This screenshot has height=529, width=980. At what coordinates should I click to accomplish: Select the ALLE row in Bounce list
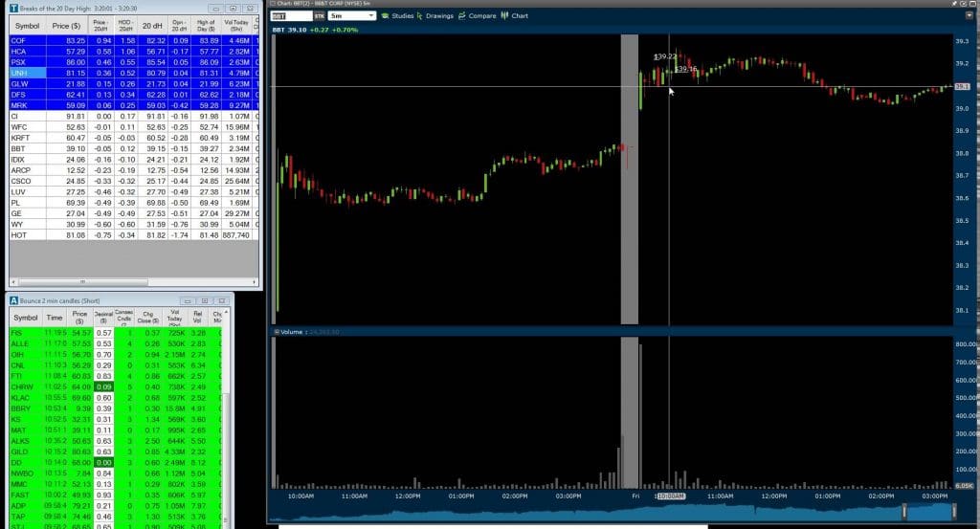(x=116, y=343)
